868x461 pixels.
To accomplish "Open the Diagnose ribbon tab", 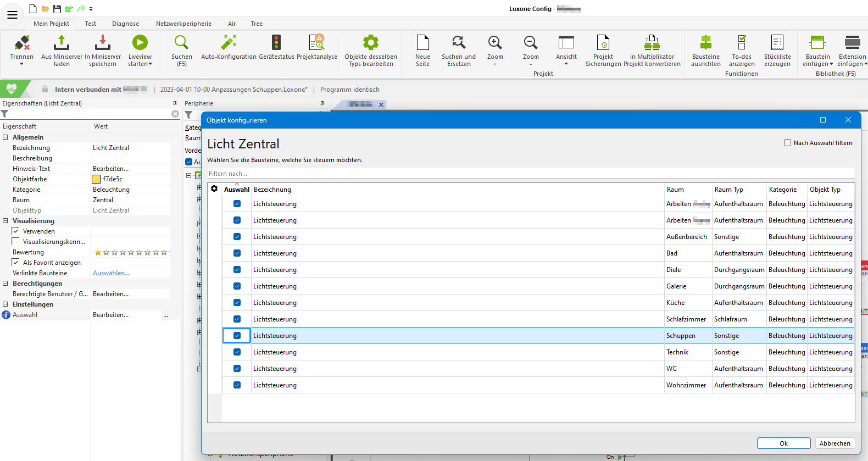I will [x=125, y=24].
